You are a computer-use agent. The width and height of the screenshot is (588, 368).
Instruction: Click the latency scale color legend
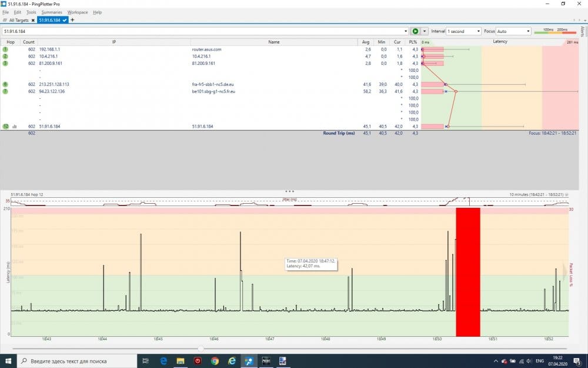(555, 31)
